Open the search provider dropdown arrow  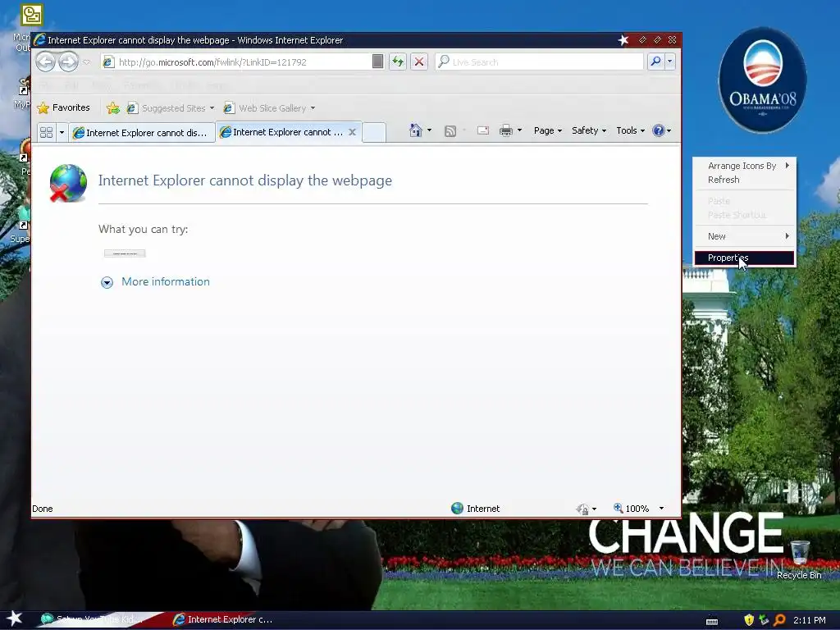669,62
